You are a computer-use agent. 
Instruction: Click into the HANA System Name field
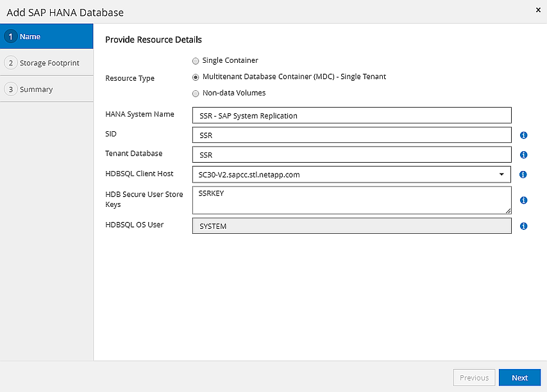[351, 116]
